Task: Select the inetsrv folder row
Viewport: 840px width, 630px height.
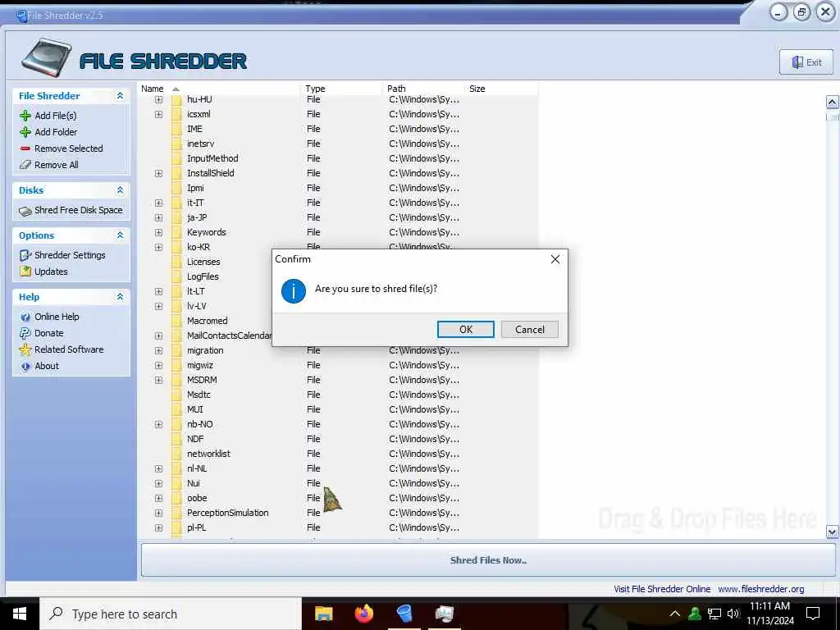Action: [338, 144]
